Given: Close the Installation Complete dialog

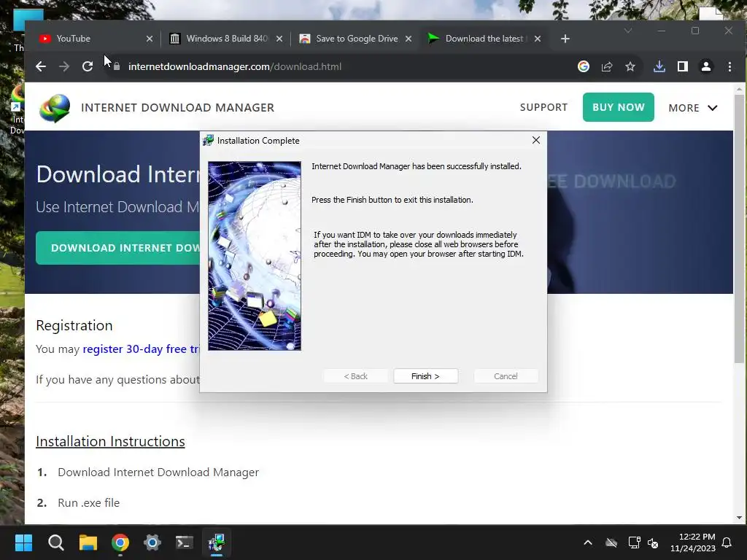Looking at the screenshot, I should [x=536, y=140].
